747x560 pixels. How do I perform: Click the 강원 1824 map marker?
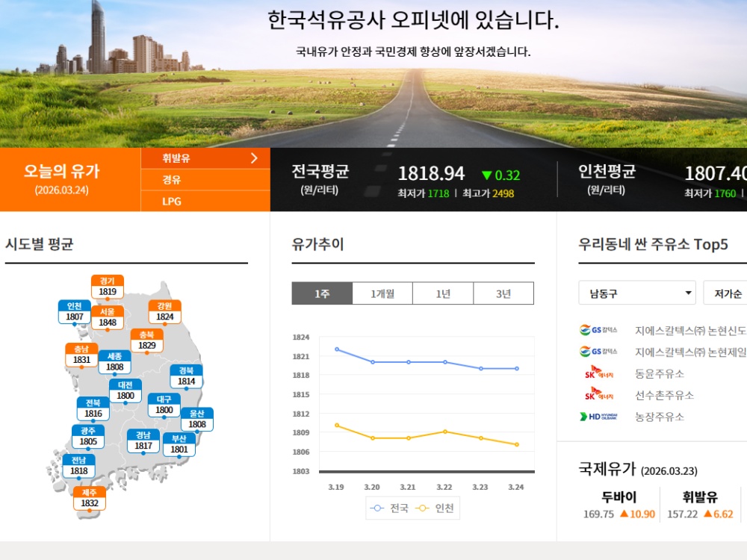click(165, 312)
